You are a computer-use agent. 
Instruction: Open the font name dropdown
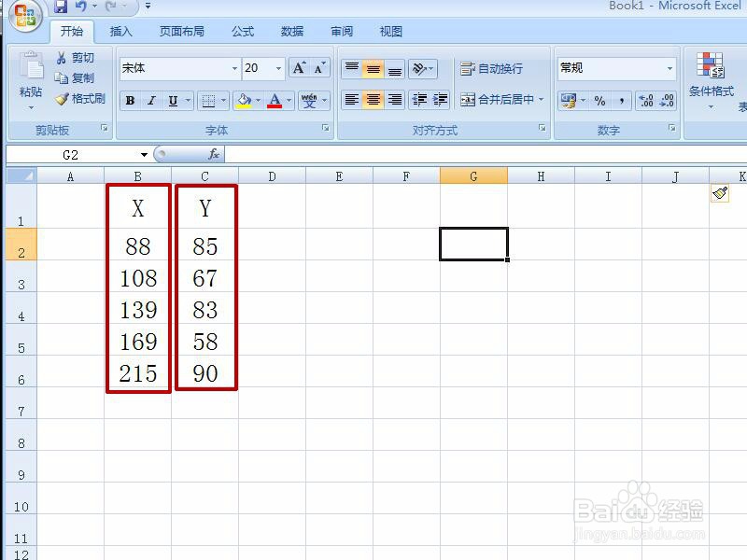[235, 66]
